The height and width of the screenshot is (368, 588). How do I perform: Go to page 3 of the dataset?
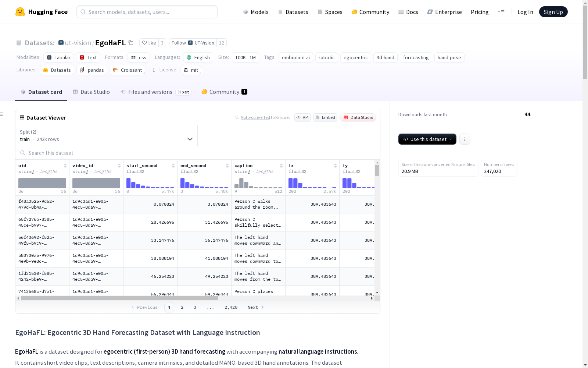point(195,307)
